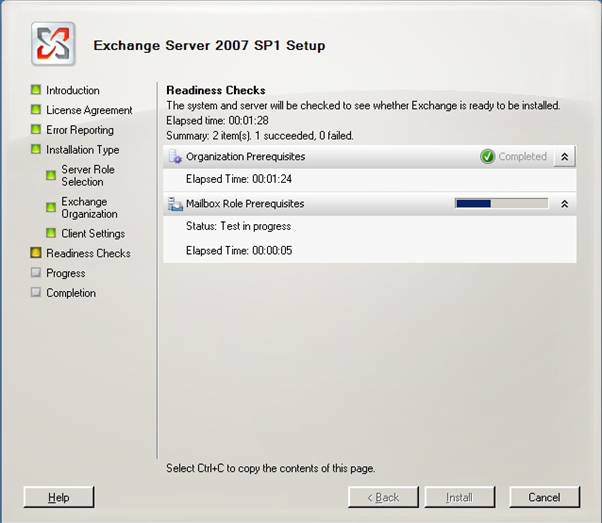
Task: Click "Status: Test in progress" text
Action: click(x=238, y=226)
